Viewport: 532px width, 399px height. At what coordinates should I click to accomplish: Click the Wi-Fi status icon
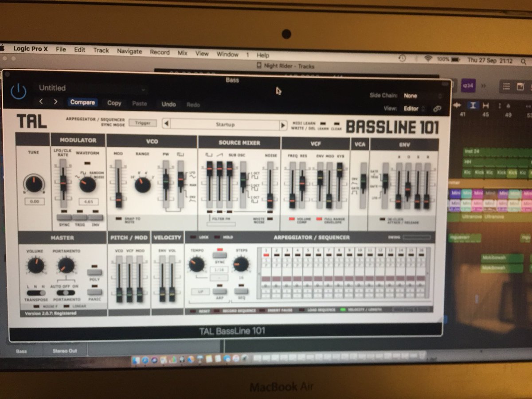[428, 59]
